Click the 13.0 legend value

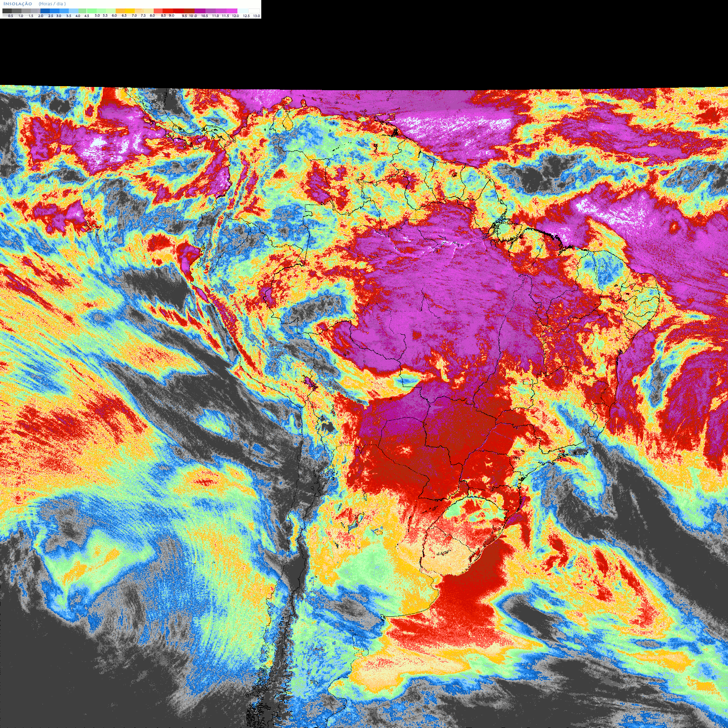[x=256, y=16]
